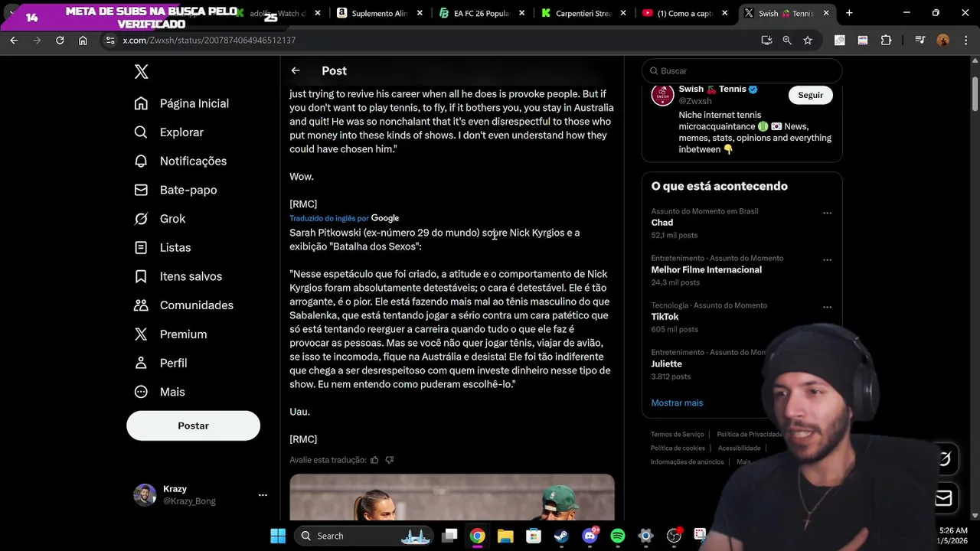Open Notificações in the sidebar
This screenshot has height=551, width=980.
pos(181,161)
